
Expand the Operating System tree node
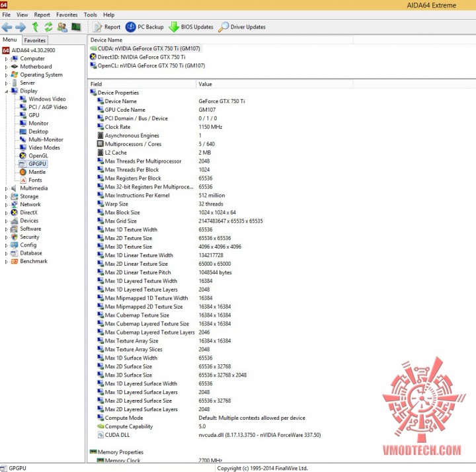tap(6, 75)
